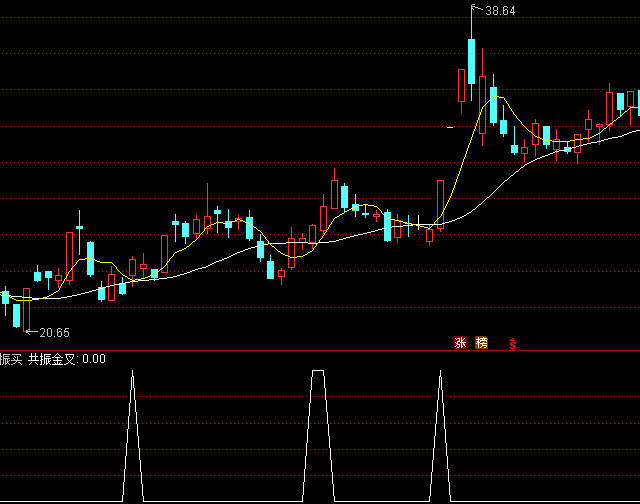Click the red 涨 marker icon
640x504 pixels.
coord(460,342)
